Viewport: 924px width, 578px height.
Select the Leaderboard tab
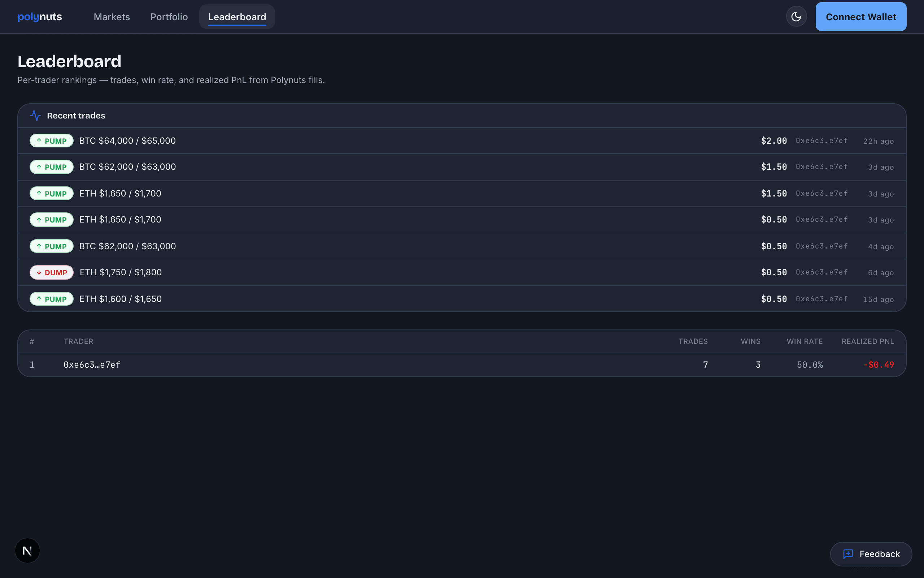(x=237, y=17)
